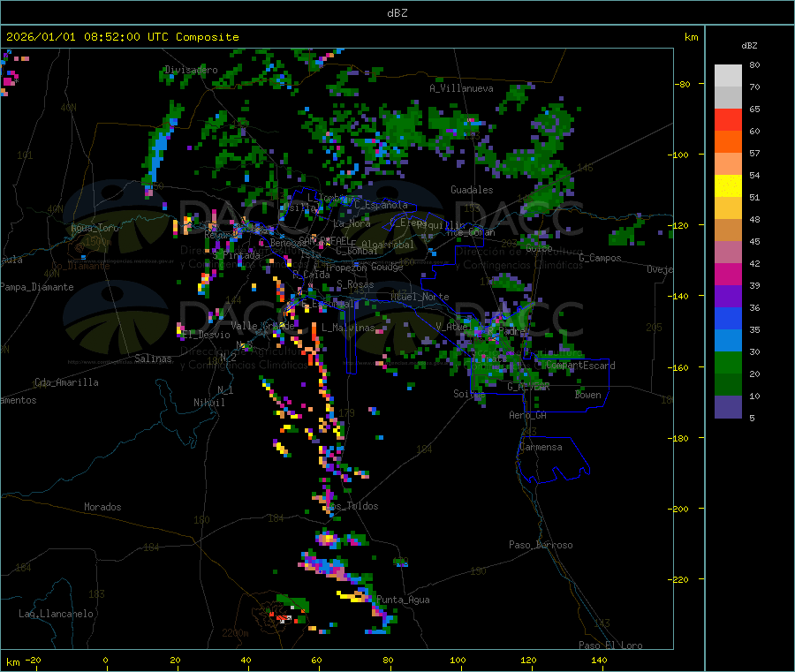This screenshot has height=672, width=795.
Task: Click the Nihuil location label
Action: point(209,403)
